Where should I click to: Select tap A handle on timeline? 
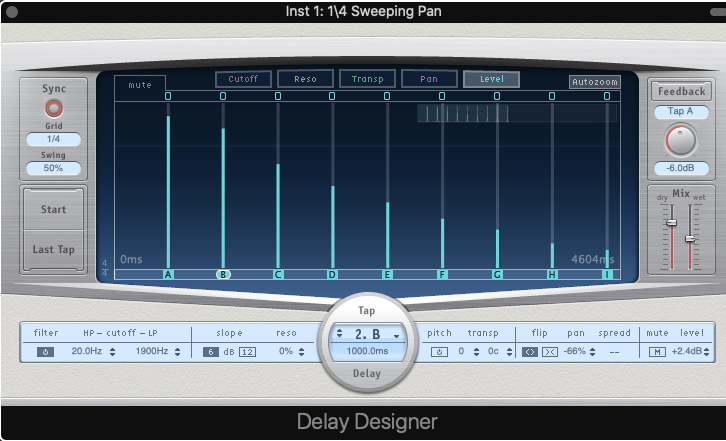(x=168, y=275)
